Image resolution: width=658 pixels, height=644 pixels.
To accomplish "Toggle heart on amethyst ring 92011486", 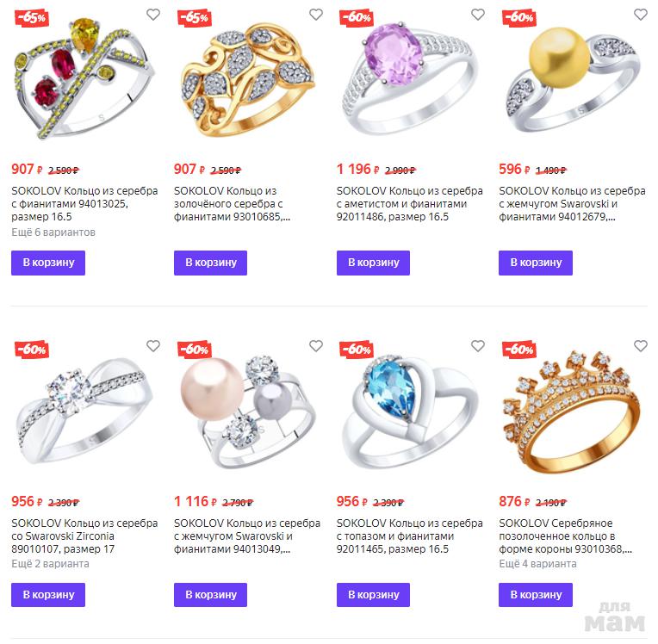I will (478, 15).
